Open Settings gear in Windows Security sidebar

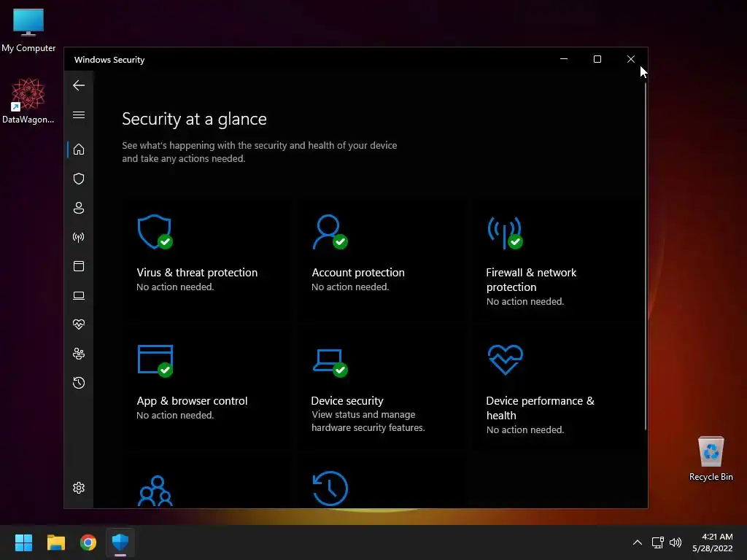79,488
